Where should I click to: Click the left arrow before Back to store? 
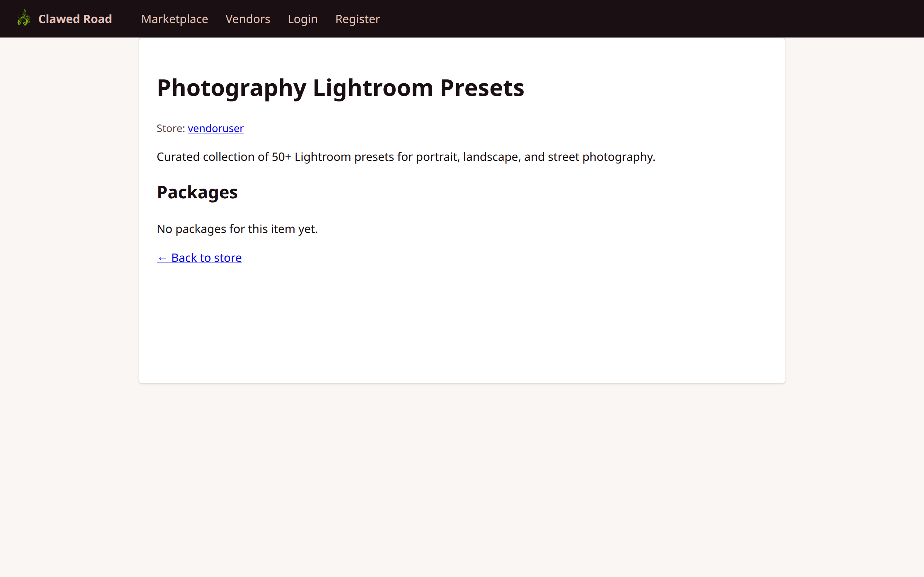[x=162, y=258]
